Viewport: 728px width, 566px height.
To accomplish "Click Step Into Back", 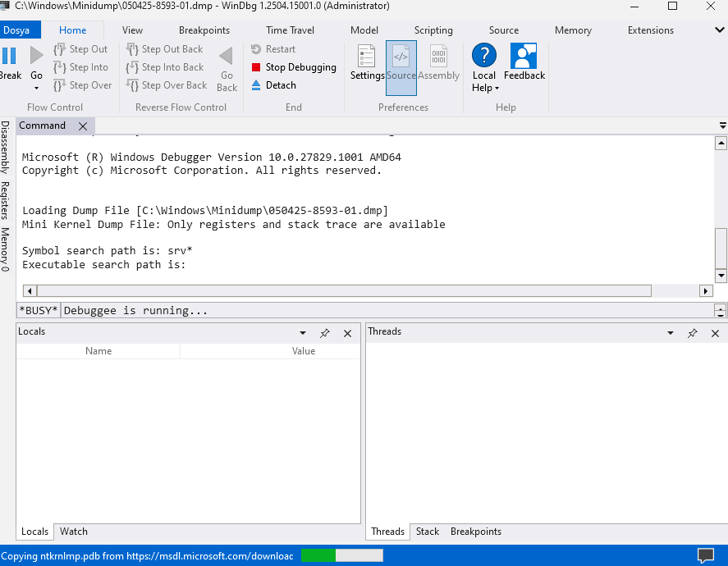I will coord(165,67).
